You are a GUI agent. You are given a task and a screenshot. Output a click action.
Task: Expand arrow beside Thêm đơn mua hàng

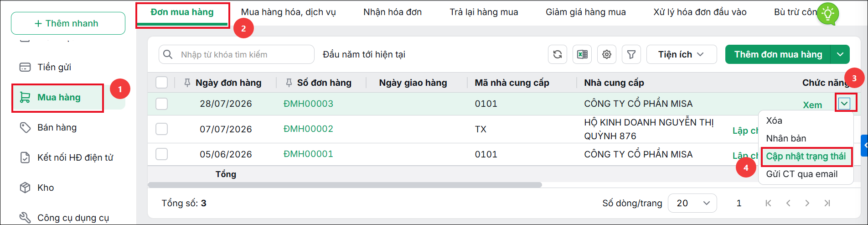click(x=840, y=54)
